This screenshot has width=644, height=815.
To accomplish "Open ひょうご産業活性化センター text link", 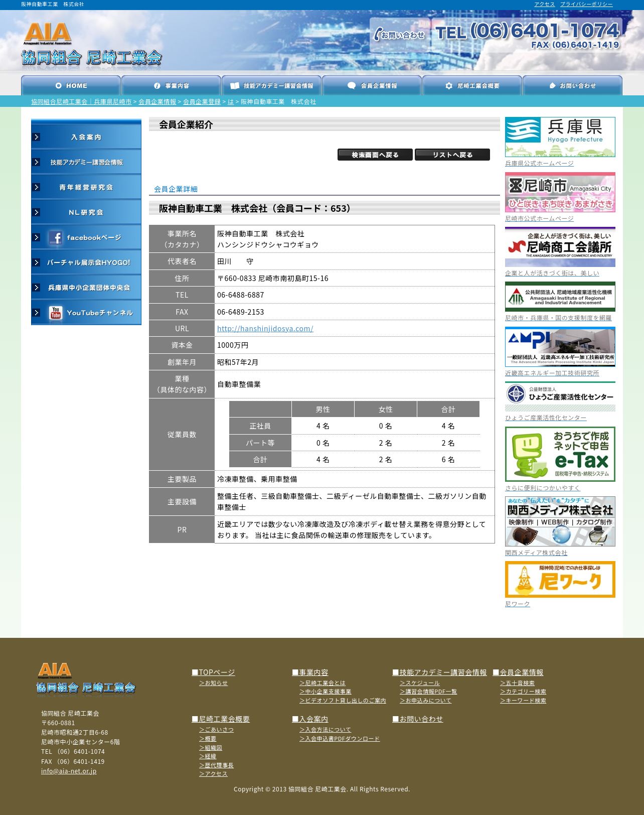I will point(546,418).
